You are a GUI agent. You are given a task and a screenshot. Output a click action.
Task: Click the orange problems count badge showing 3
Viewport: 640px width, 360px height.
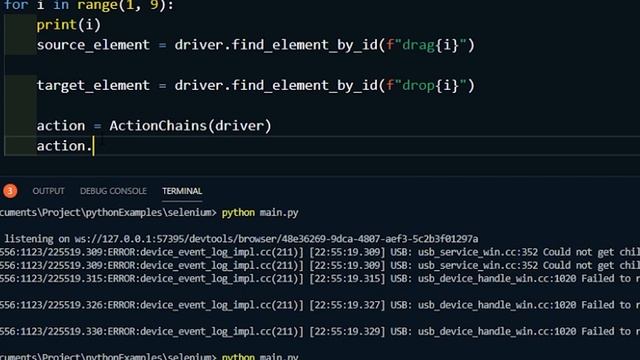click(10, 191)
